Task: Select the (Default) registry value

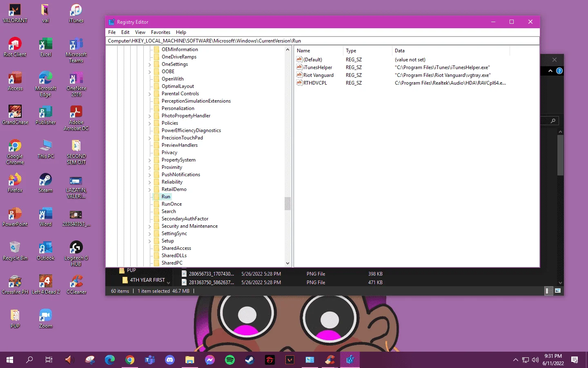Action: coord(312,60)
